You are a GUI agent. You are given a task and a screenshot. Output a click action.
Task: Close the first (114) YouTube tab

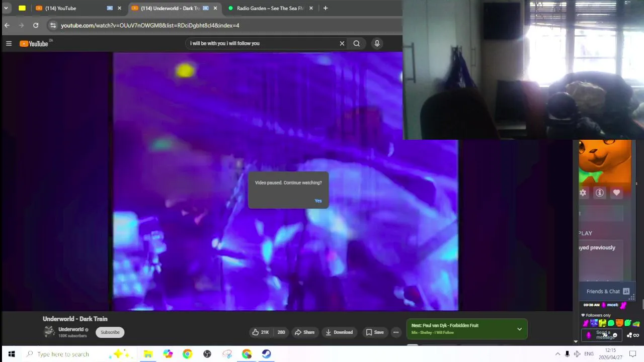(119, 8)
